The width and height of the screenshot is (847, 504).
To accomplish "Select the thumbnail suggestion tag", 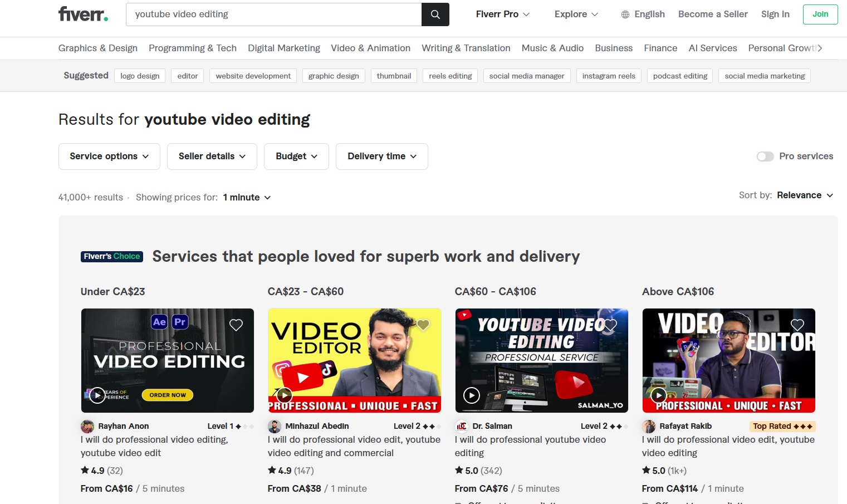I will [394, 76].
